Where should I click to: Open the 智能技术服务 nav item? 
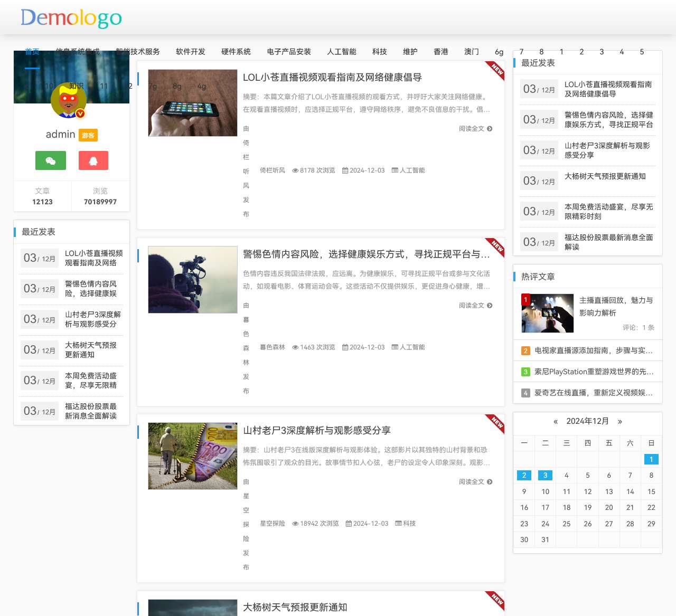click(138, 52)
